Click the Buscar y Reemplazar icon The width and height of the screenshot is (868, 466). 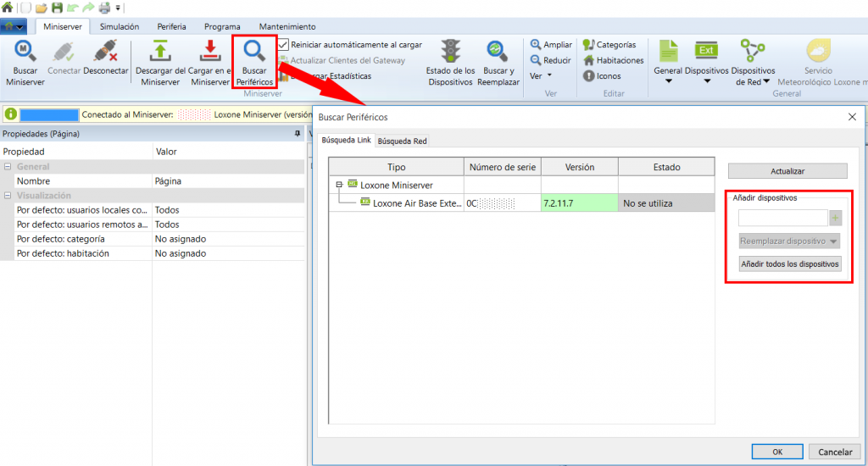[x=496, y=52]
